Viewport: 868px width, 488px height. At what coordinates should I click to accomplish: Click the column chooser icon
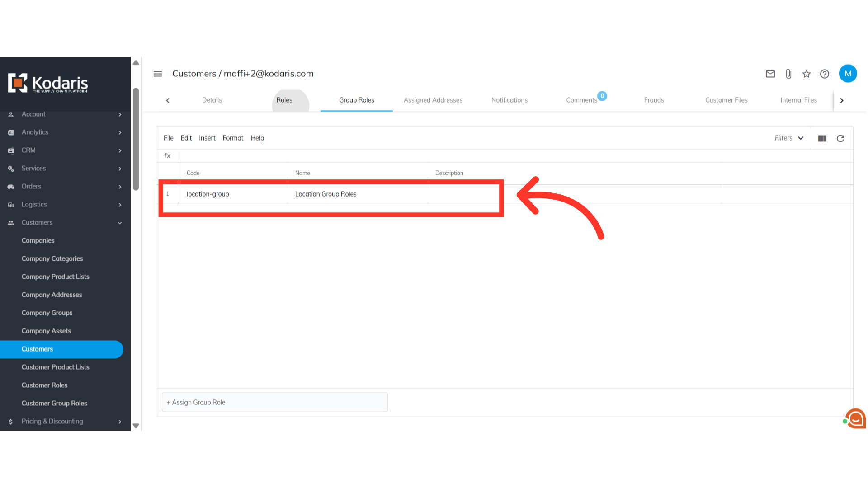click(822, 139)
